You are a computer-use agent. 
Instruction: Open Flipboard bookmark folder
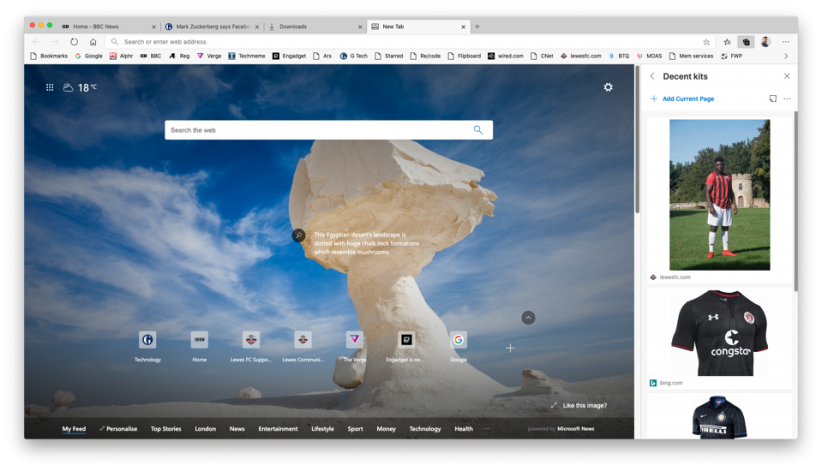(x=464, y=56)
